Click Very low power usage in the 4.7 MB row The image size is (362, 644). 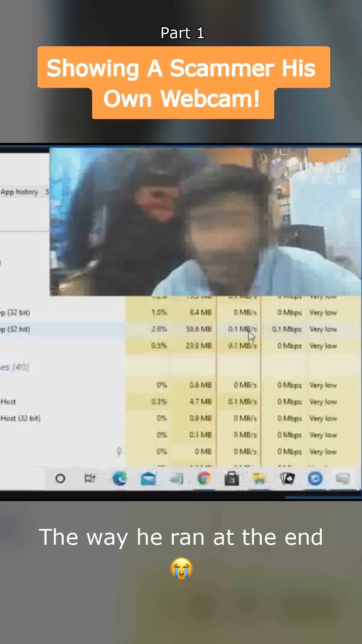click(323, 401)
